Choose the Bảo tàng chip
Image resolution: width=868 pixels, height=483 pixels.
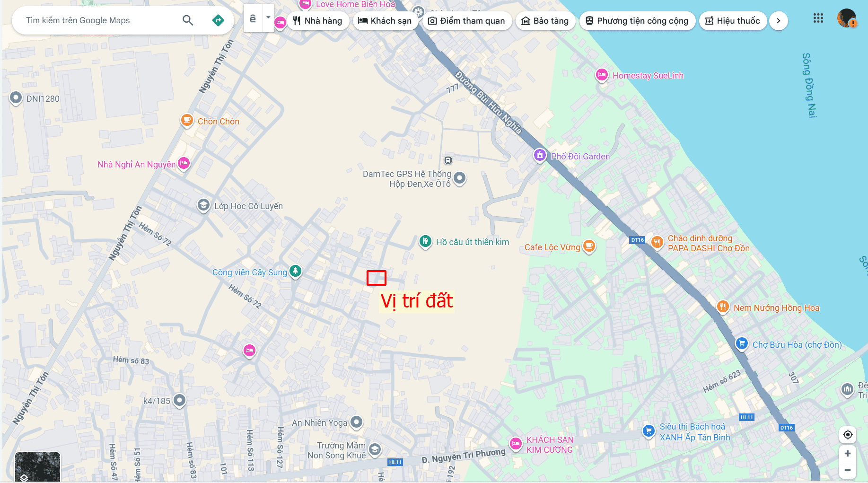click(x=545, y=21)
